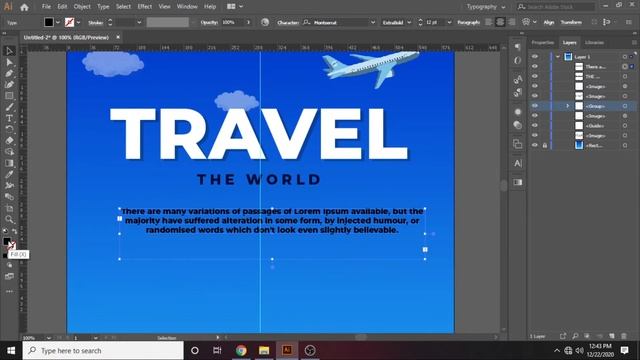Open the Character panel icon in dock

518,163
